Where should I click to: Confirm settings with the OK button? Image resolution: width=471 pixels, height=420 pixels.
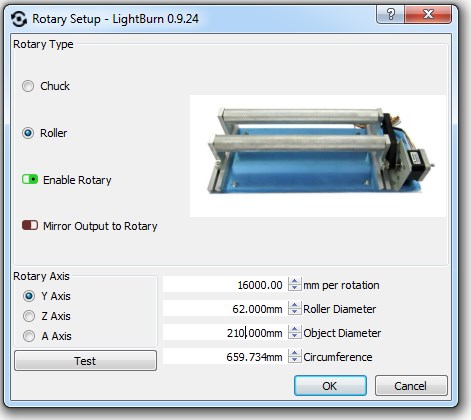[330, 386]
